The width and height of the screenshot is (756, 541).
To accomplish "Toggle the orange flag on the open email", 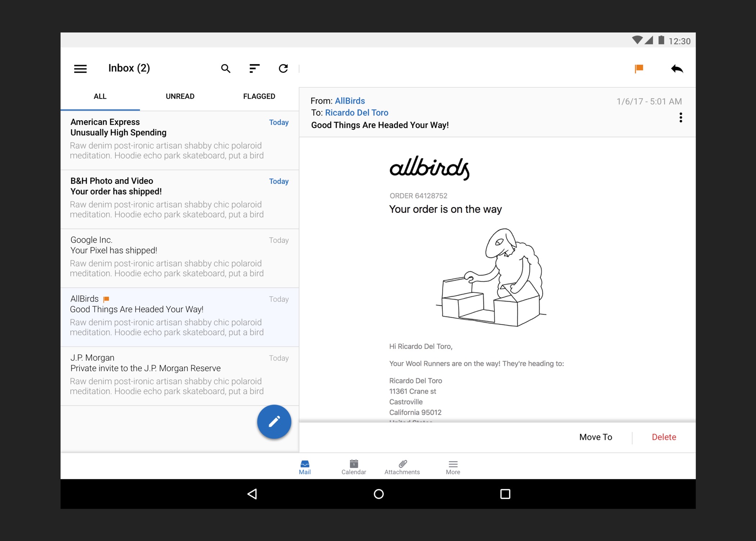I will [639, 68].
